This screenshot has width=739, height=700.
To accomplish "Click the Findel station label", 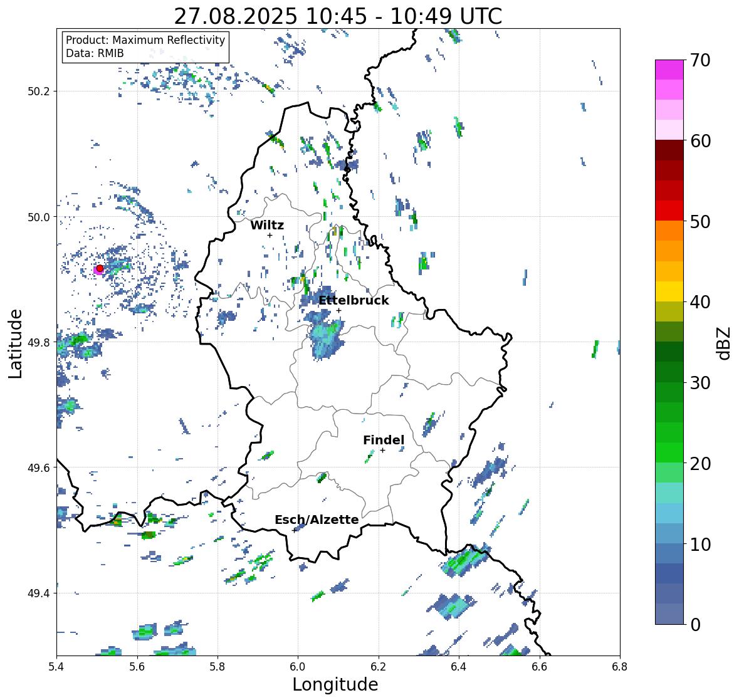I will 384,440.
